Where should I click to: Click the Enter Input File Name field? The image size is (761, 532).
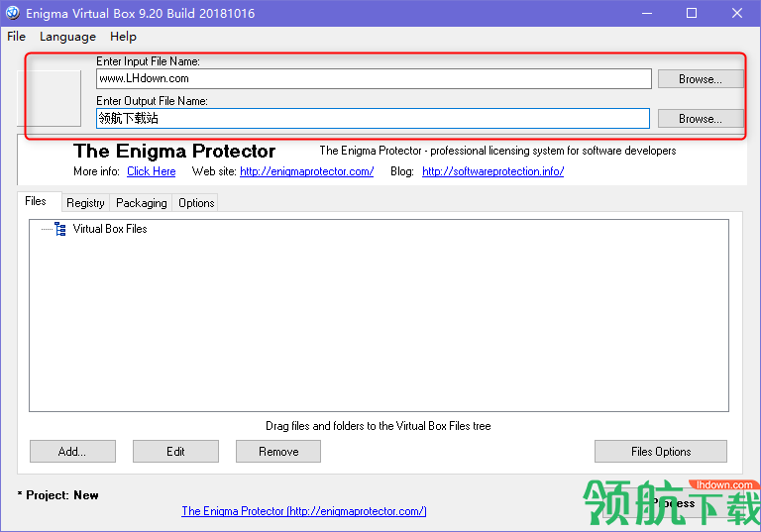tap(374, 78)
